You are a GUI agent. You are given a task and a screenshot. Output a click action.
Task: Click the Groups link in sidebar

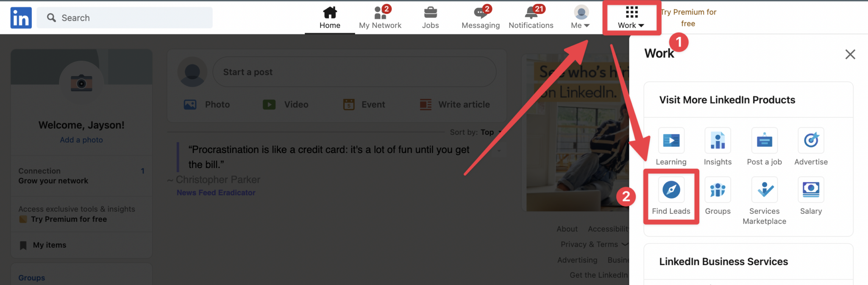(x=32, y=278)
